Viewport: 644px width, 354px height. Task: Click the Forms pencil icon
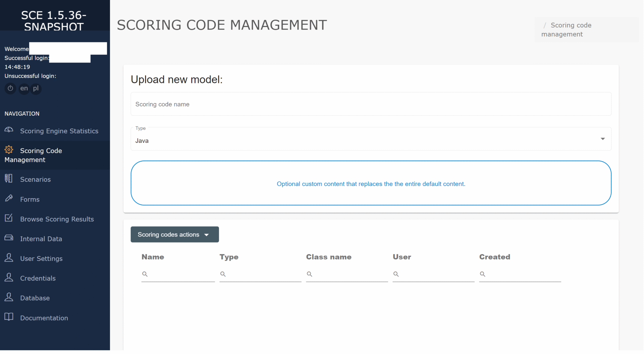pyautogui.click(x=9, y=198)
